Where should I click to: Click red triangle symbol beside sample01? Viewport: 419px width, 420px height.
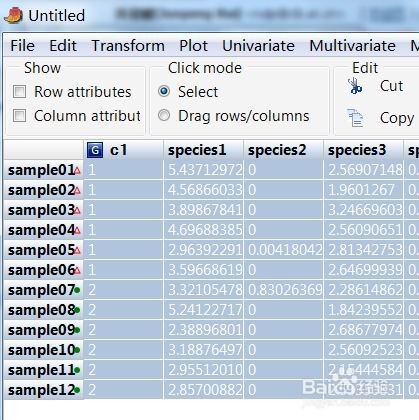pyautogui.click(x=77, y=171)
